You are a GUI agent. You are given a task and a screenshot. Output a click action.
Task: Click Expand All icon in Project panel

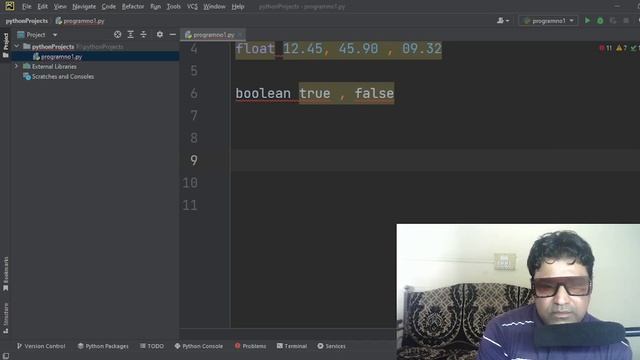point(131,35)
